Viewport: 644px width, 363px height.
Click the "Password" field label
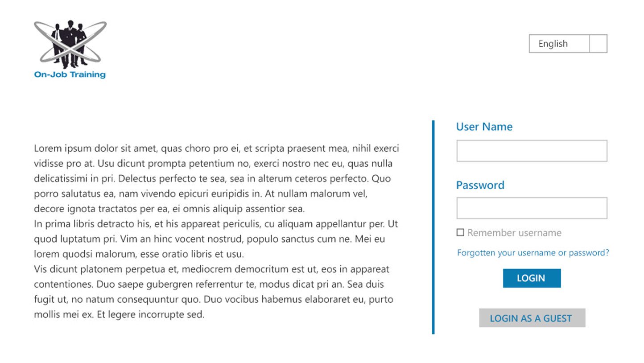point(480,185)
